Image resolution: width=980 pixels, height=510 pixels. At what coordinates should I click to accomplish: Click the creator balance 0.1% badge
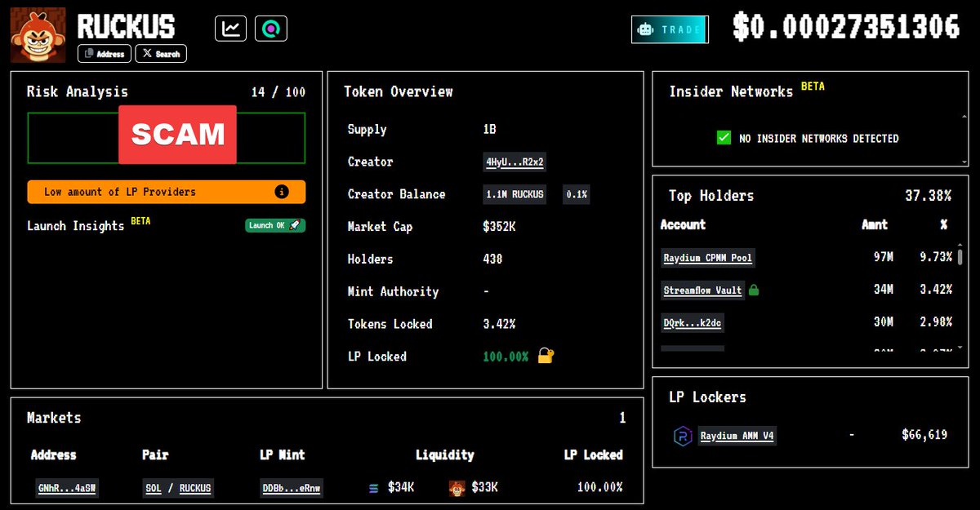577,194
